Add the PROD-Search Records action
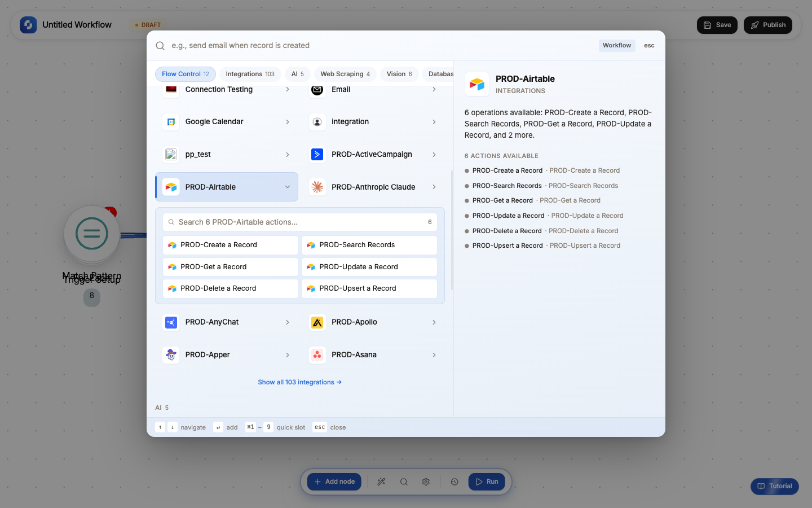This screenshot has height=508, width=812. tap(369, 245)
